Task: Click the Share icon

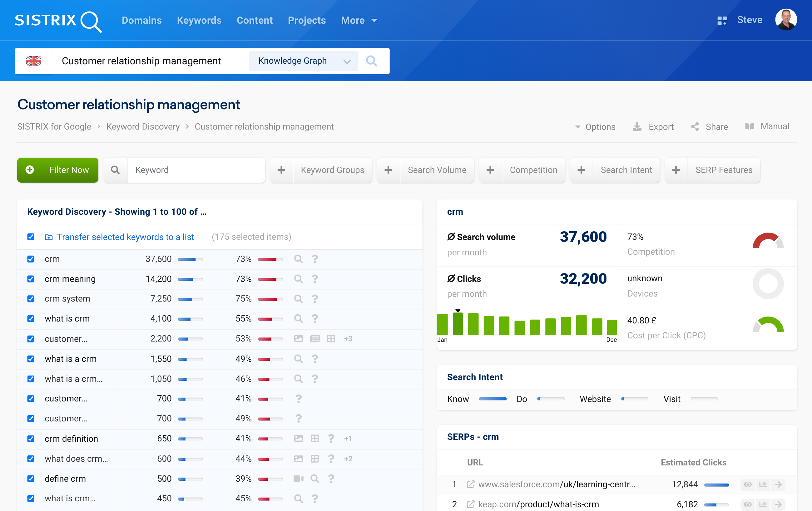Action: pos(695,127)
